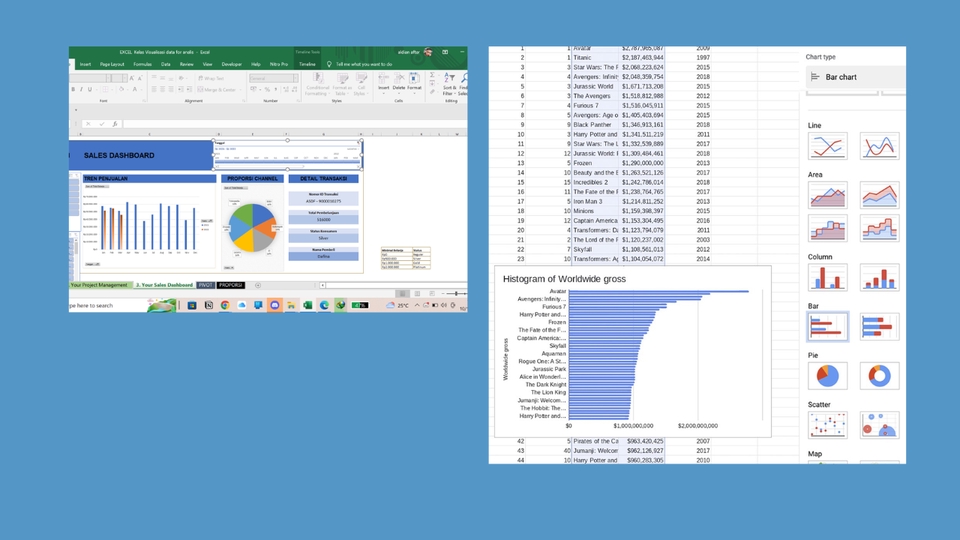Switch to Your Project Management sheet tab
960x540 pixels.
pyautogui.click(x=99, y=285)
